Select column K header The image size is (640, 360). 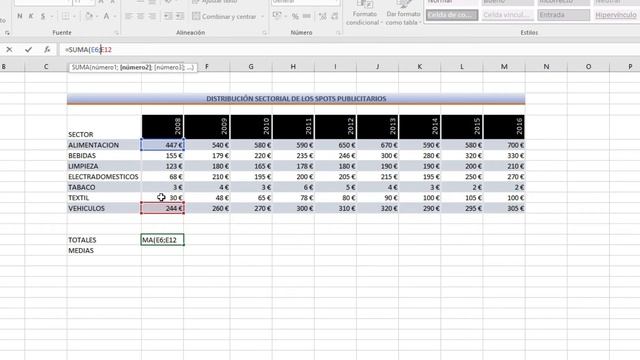tap(420, 67)
